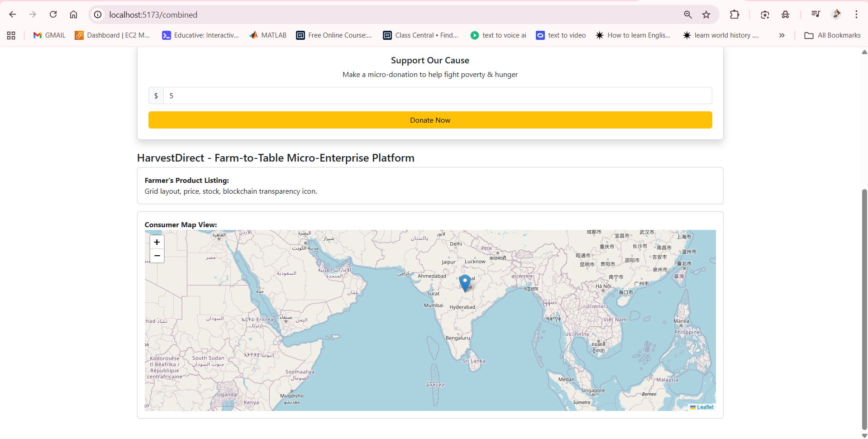Open the MATLAB bookmark
Screen dimensions: 868x439
(x=268, y=35)
